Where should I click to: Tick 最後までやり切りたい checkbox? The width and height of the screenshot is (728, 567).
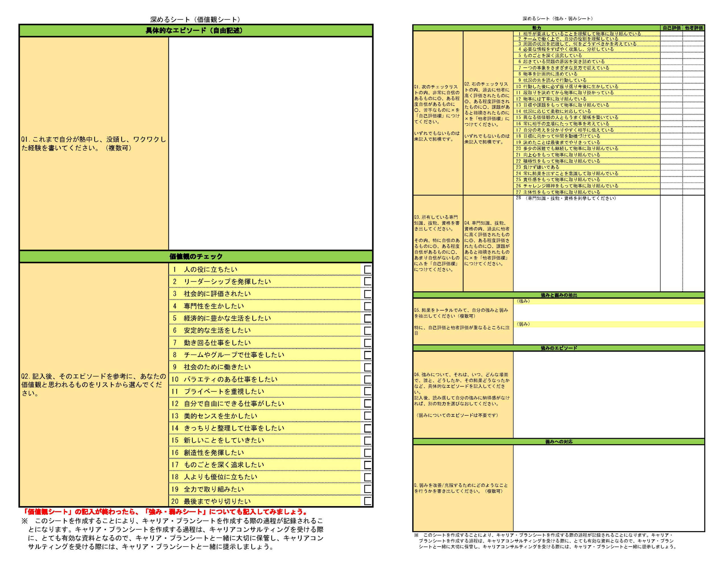pyautogui.click(x=368, y=501)
